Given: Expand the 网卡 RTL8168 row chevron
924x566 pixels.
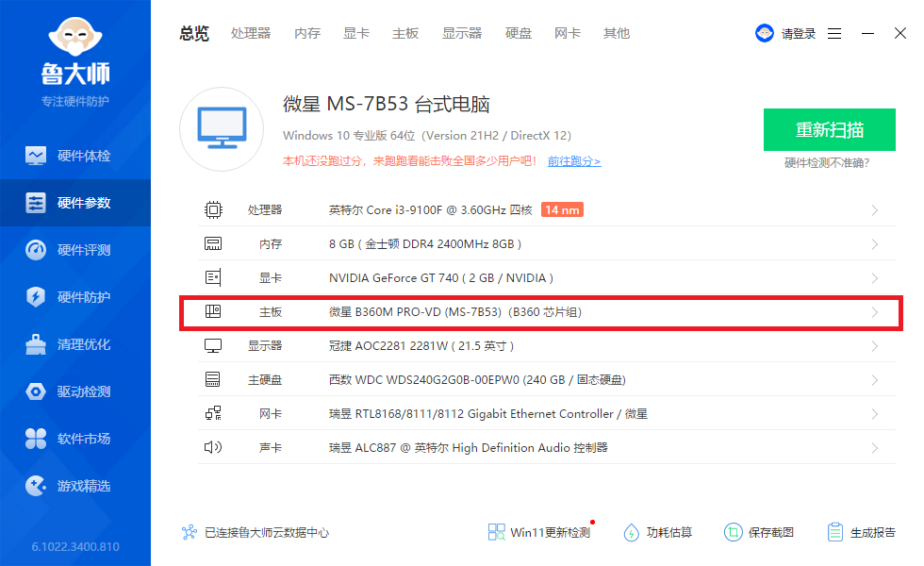Looking at the screenshot, I should [875, 414].
